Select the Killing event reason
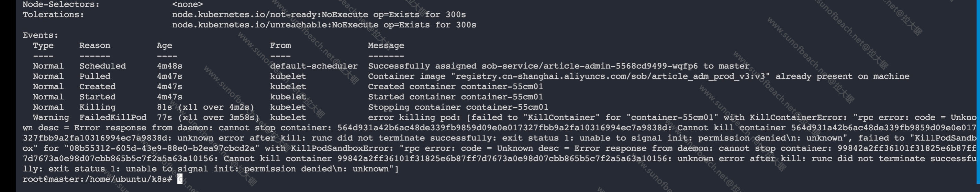 (97, 107)
